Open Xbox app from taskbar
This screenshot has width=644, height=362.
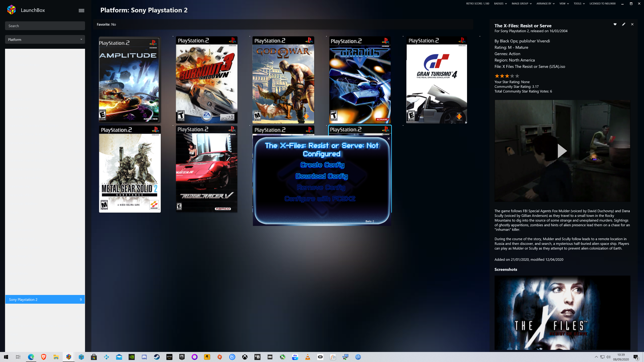pyautogui.click(x=245, y=357)
